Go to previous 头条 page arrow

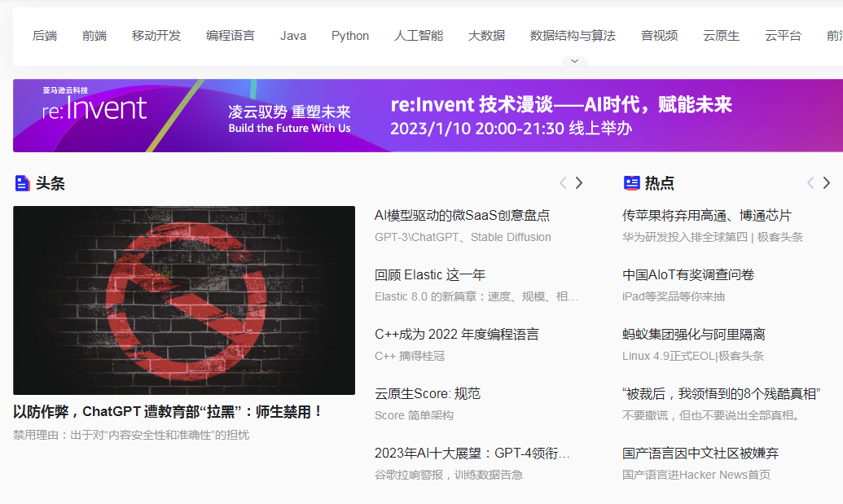pos(563,183)
